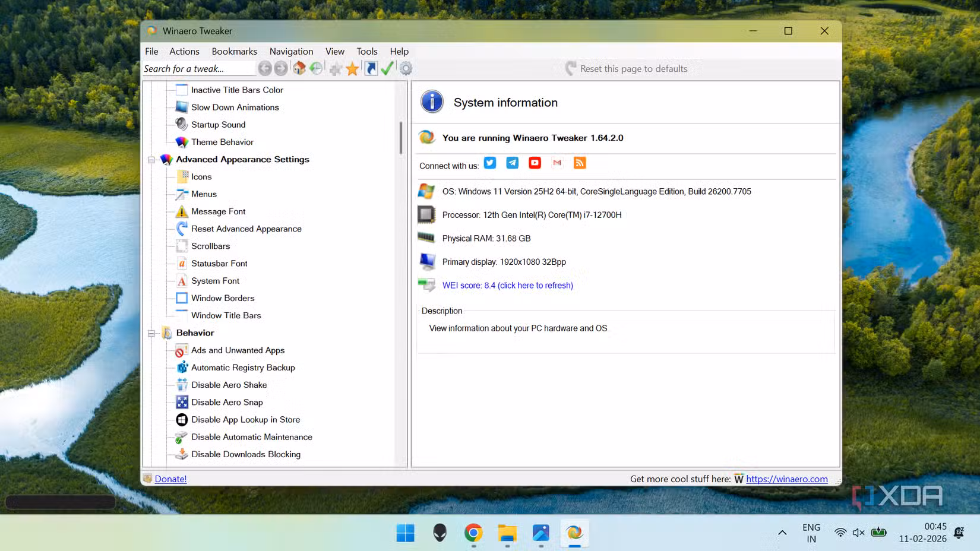Screen dimensions: 980x551
Task: Click the Wi-Fi tray icon
Action: (840, 533)
